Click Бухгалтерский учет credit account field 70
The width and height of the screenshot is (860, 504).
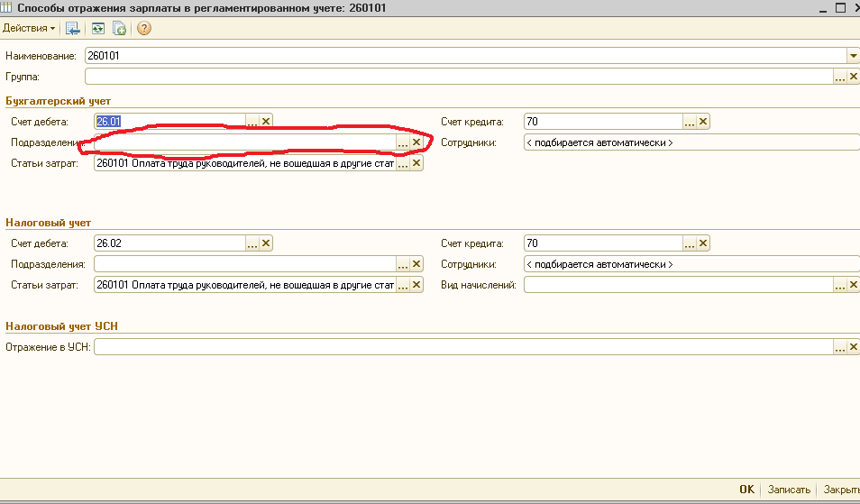click(x=604, y=122)
